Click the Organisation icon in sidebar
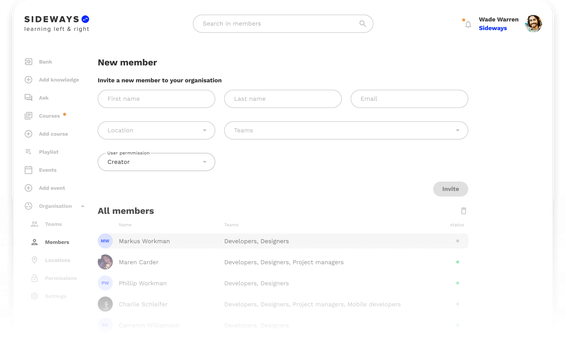The image size is (565, 362). click(x=28, y=206)
